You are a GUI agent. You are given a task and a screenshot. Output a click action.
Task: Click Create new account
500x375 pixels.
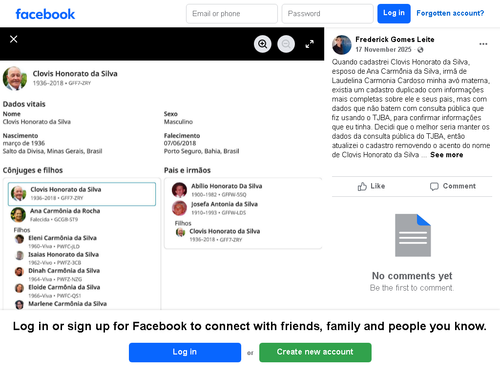pyautogui.click(x=315, y=352)
